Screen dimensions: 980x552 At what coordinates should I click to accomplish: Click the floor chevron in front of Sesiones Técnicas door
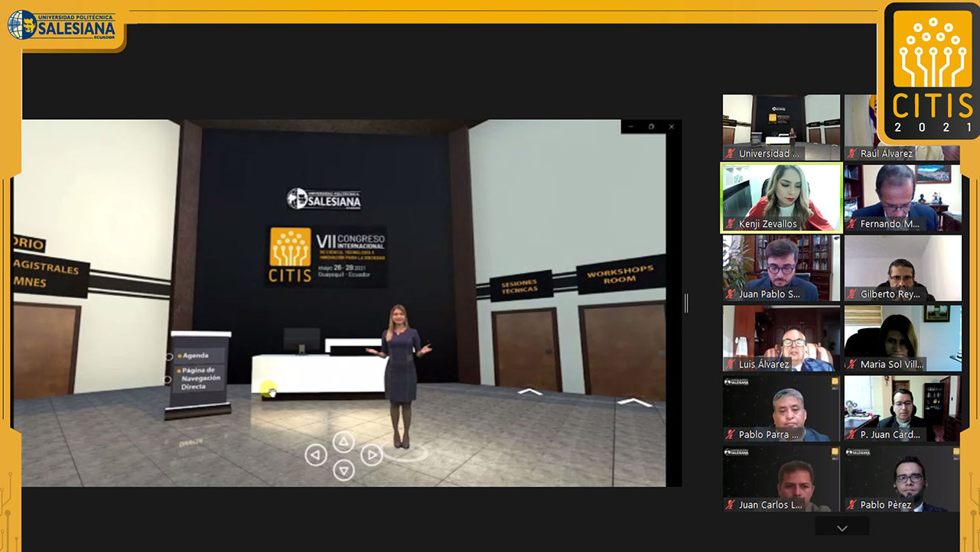click(x=529, y=392)
